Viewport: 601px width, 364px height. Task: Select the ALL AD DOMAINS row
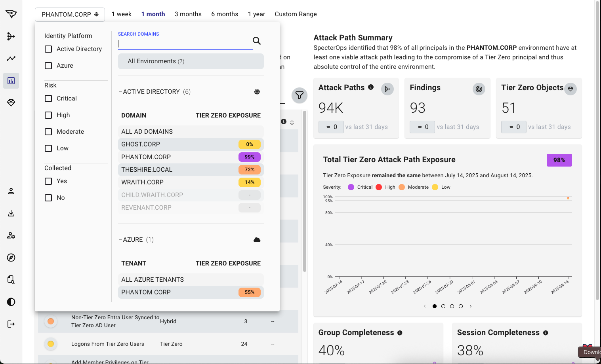click(191, 132)
